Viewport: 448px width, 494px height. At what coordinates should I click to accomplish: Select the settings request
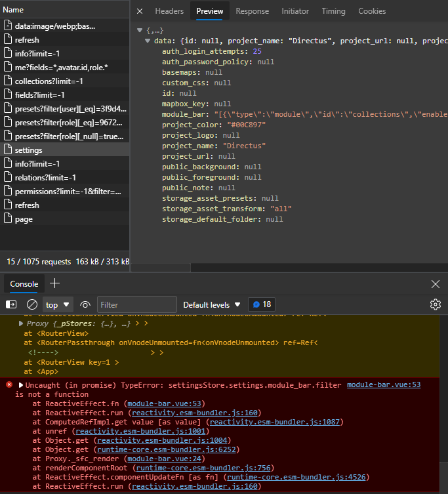[x=64, y=150]
